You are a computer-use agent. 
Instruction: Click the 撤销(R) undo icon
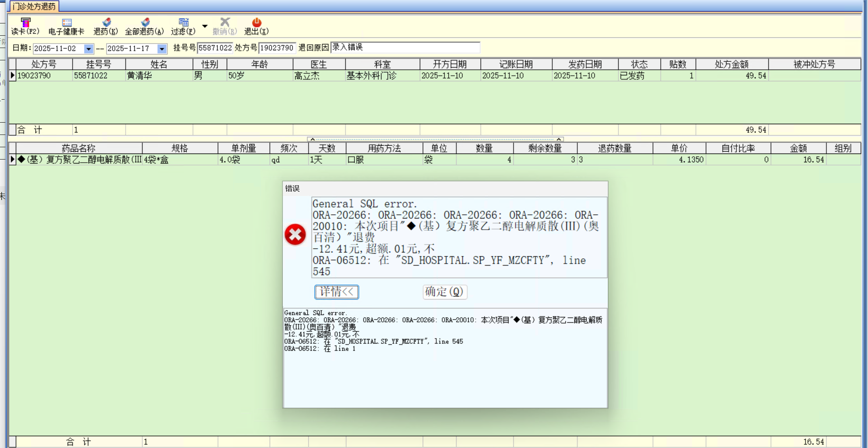click(x=225, y=23)
